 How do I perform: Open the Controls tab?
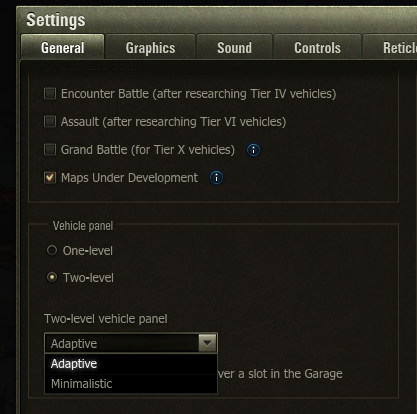(x=317, y=48)
